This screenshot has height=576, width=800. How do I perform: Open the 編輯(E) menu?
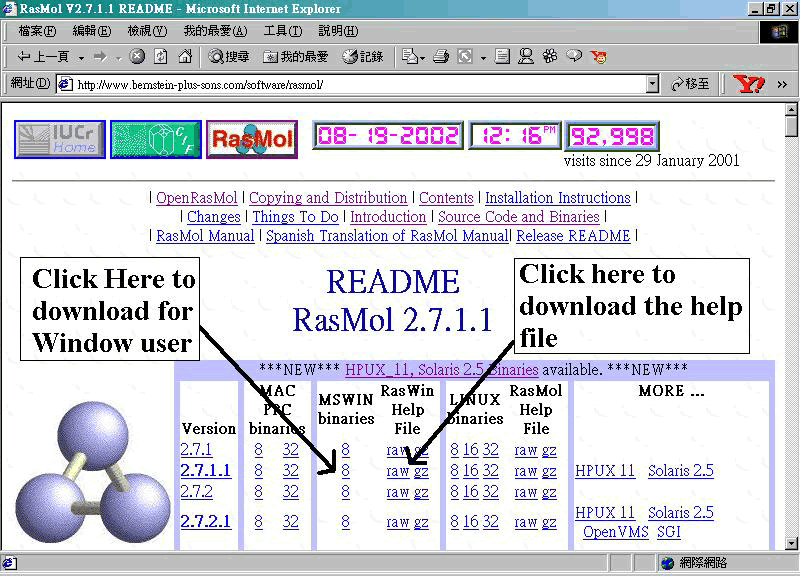[x=92, y=31]
